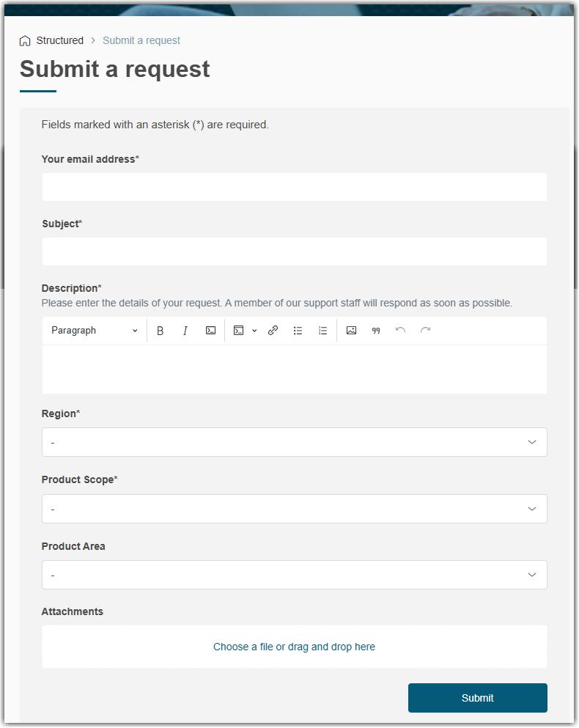Insert a code block in description

(x=238, y=331)
